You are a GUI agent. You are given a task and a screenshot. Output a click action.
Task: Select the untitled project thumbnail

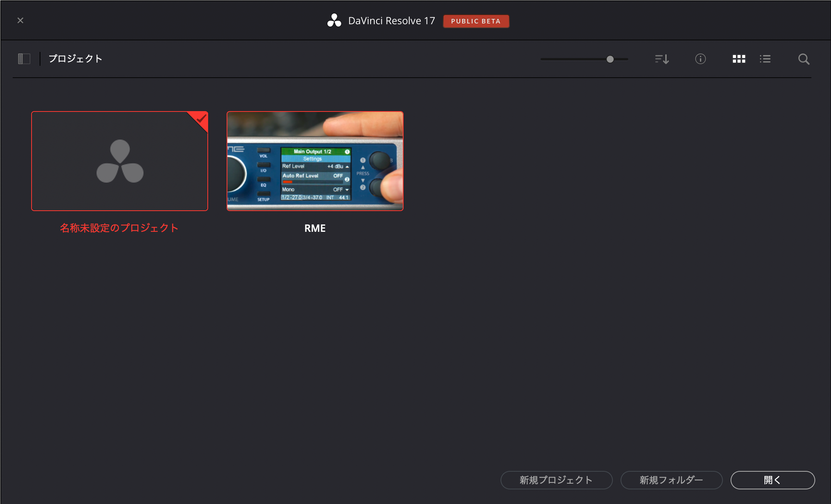coord(119,161)
